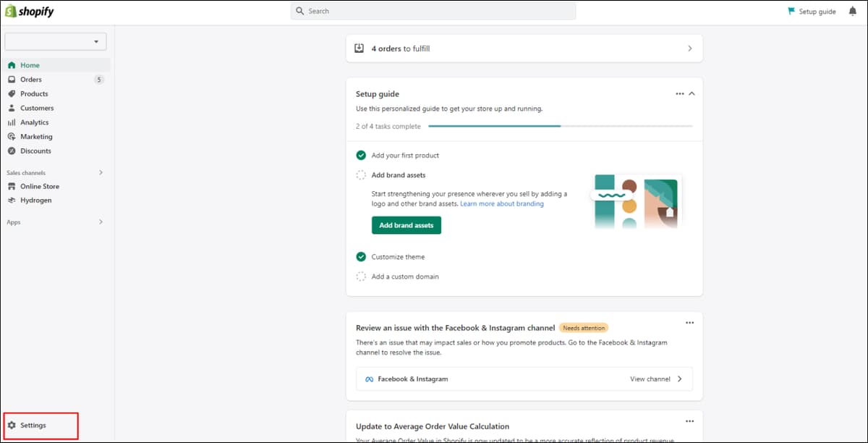Click the Setup guide flag icon
Screen dimensions: 868x443
click(791, 12)
